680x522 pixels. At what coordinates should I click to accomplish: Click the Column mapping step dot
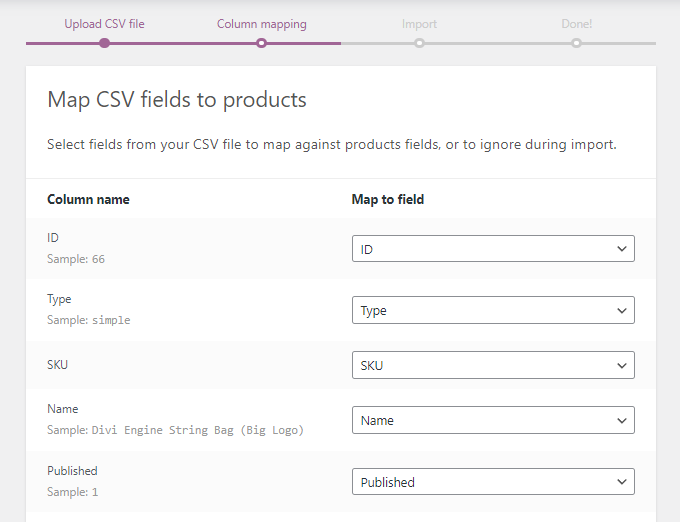261,43
